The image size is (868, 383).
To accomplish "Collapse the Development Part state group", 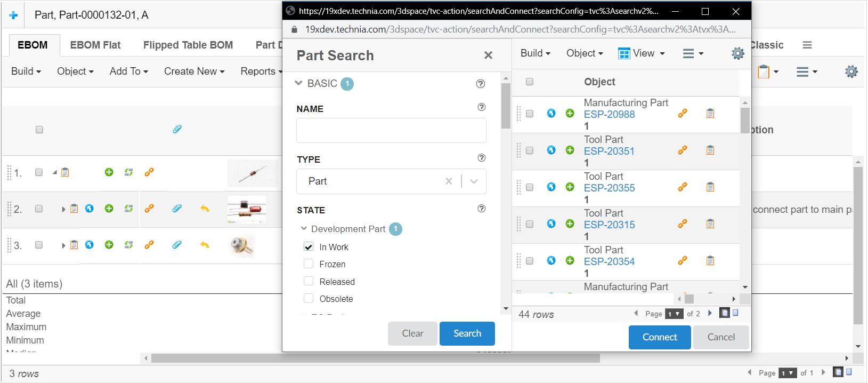I will (x=304, y=229).
